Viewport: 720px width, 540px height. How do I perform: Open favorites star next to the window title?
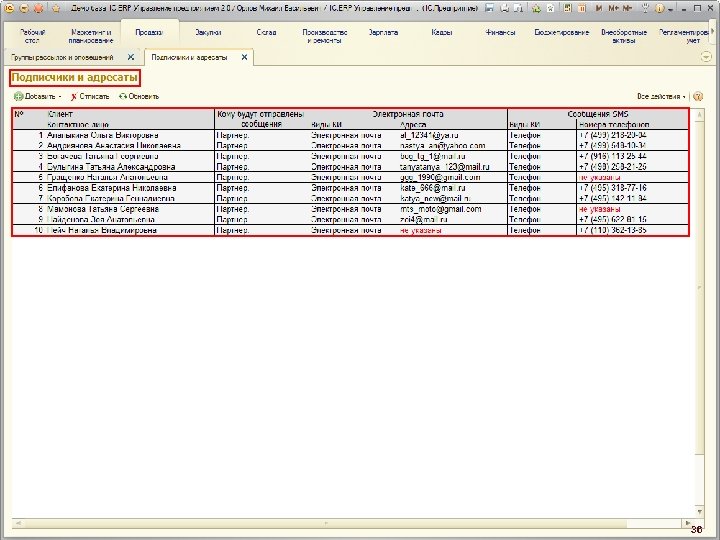(56, 8)
